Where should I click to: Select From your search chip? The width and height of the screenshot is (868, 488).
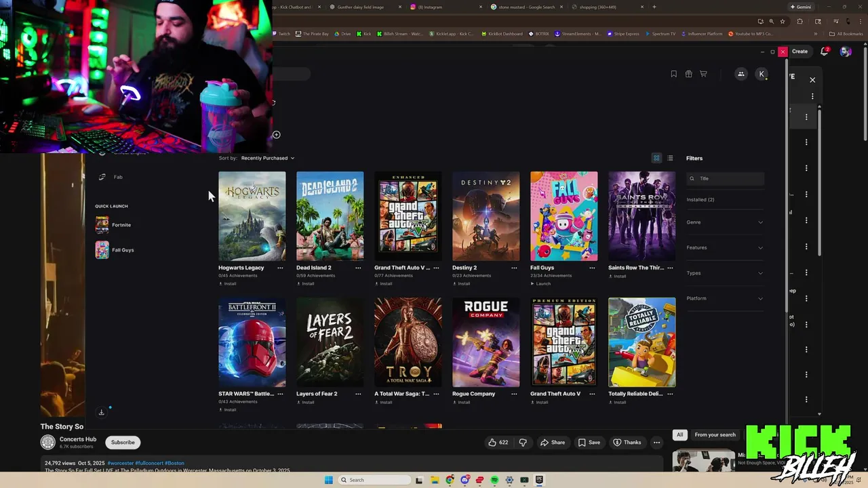tap(715, 434)
